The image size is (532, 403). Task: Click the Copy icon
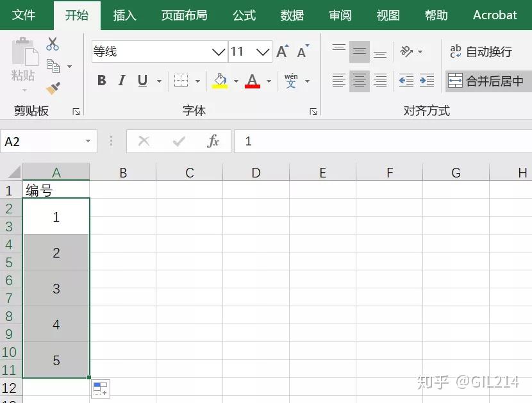[53, 66]
